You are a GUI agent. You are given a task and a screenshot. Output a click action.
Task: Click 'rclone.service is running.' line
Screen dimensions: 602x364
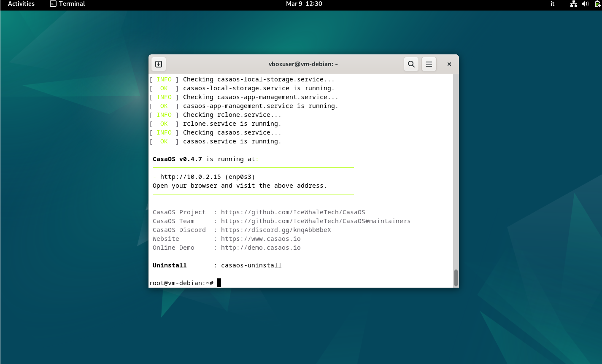(232, 124)
